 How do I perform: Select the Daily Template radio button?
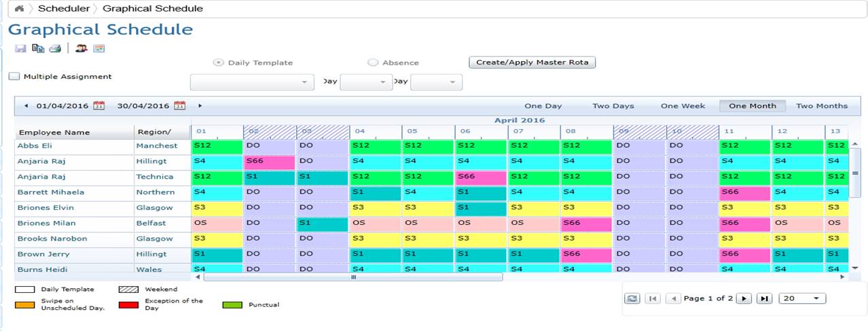(x=219, y=63)
